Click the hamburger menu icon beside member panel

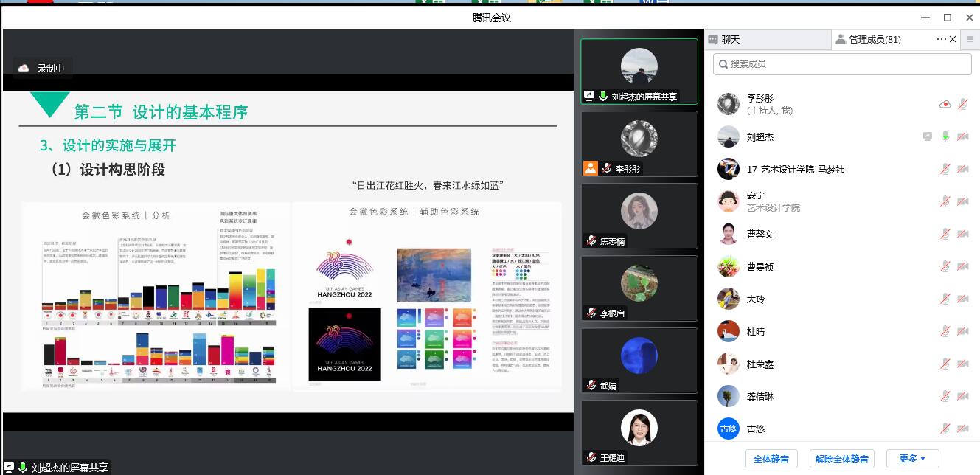pos(970,40)
